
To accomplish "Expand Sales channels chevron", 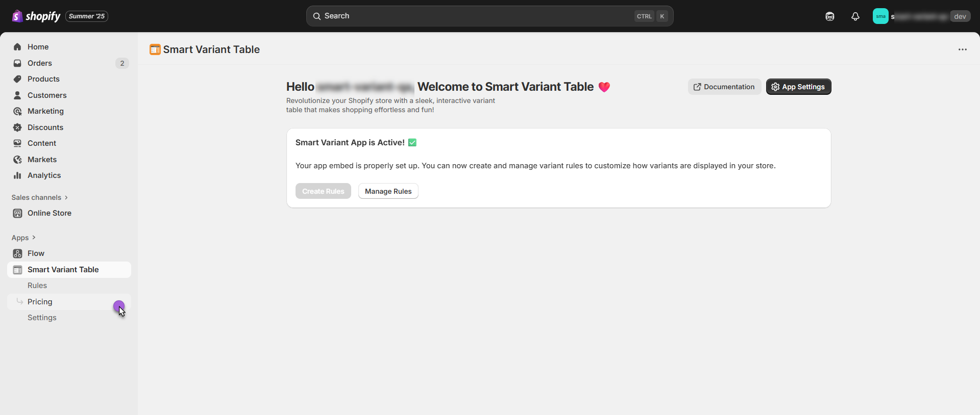I will [x=66, y=197].
